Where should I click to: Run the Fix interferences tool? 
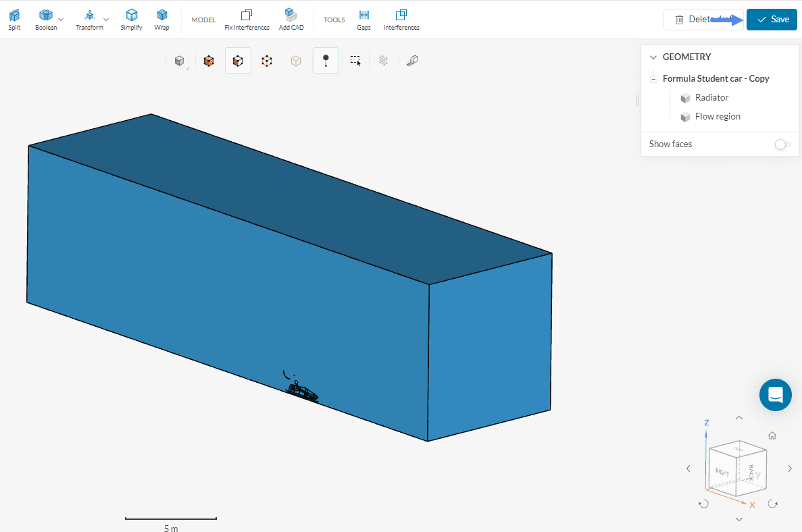[x=247, y=20]
